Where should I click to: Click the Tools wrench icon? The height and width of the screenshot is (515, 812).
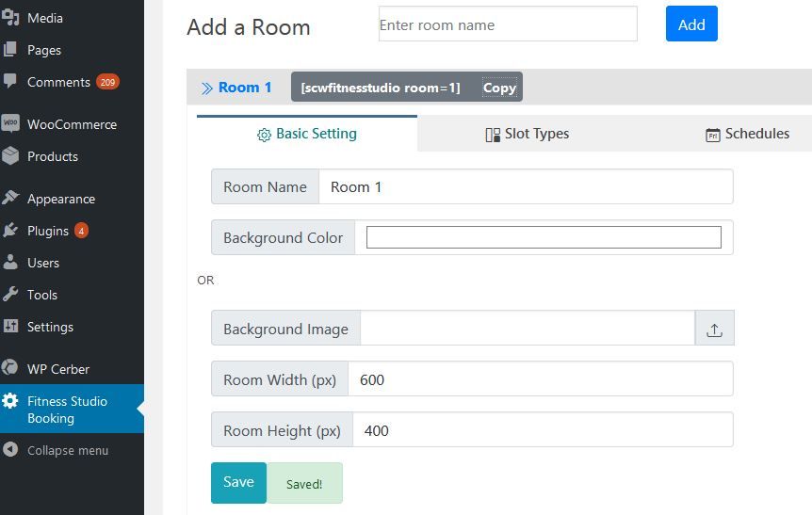[x=10, y=295]
